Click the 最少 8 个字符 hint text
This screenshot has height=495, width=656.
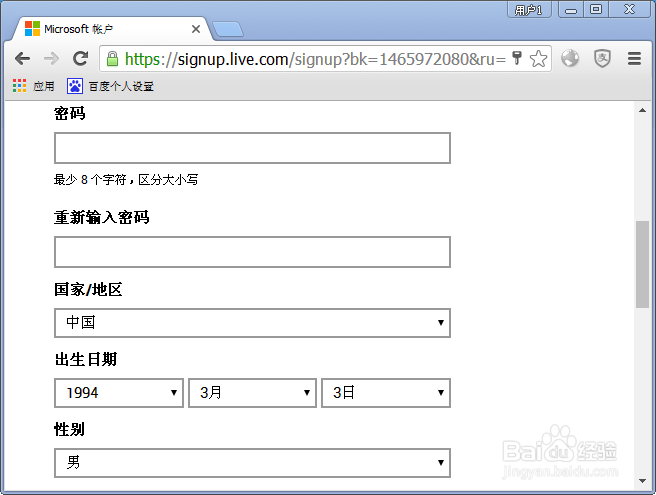point(126,180)
